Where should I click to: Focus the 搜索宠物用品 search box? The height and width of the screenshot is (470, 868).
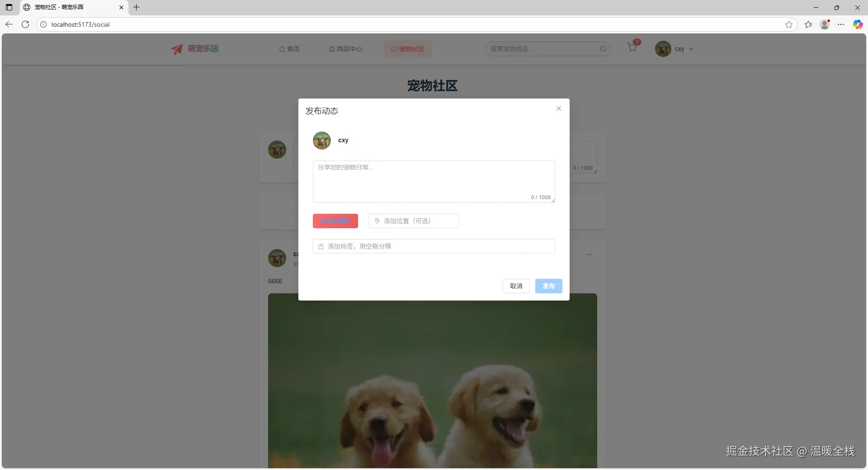tap(548, 49)
